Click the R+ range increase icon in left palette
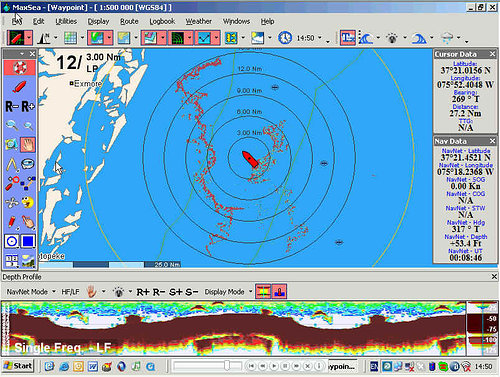Image resolution: width=500 pixels, height=377 pixels. [28, 106]
